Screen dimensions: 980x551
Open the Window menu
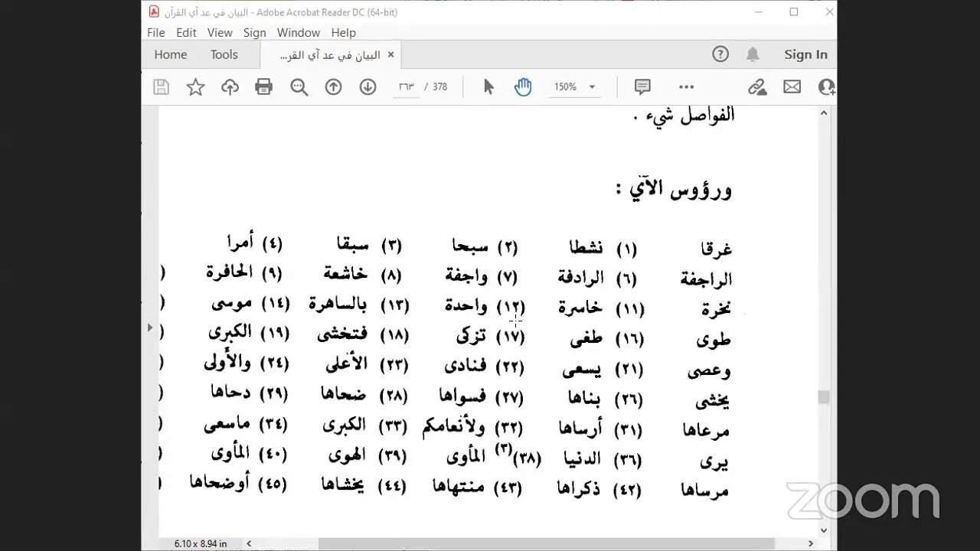[299, 33]
